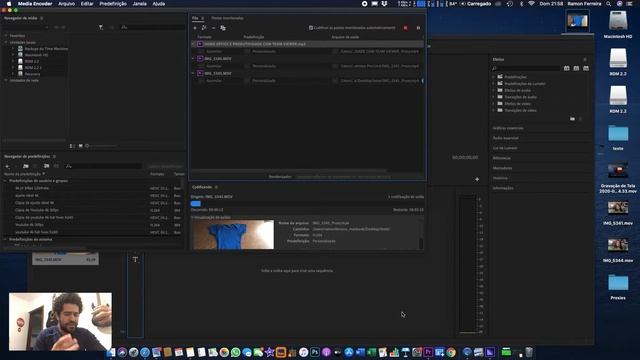Open the Janela menu
This screenshot has width=640, height=360.
click(140, 4)
